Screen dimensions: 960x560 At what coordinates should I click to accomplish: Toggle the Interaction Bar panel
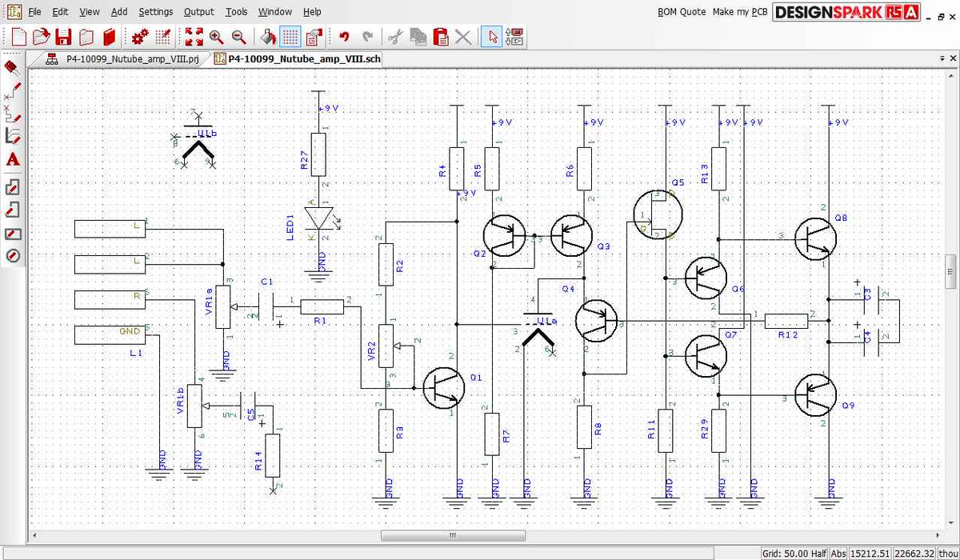[x=513, y=36]
